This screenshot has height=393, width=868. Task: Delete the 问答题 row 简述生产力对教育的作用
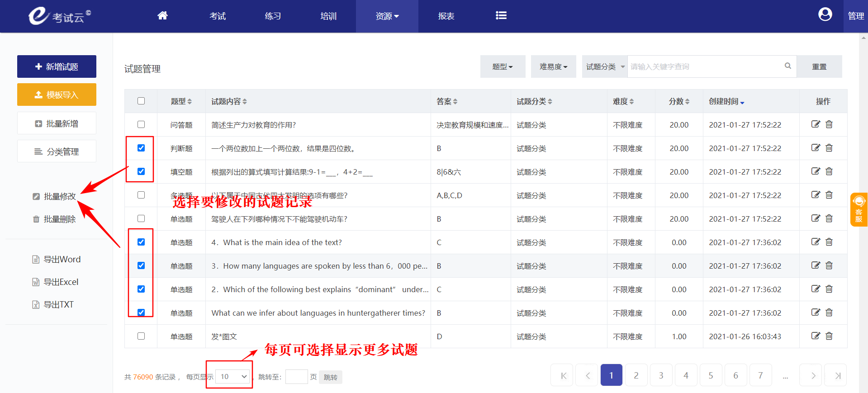[829, 124]
